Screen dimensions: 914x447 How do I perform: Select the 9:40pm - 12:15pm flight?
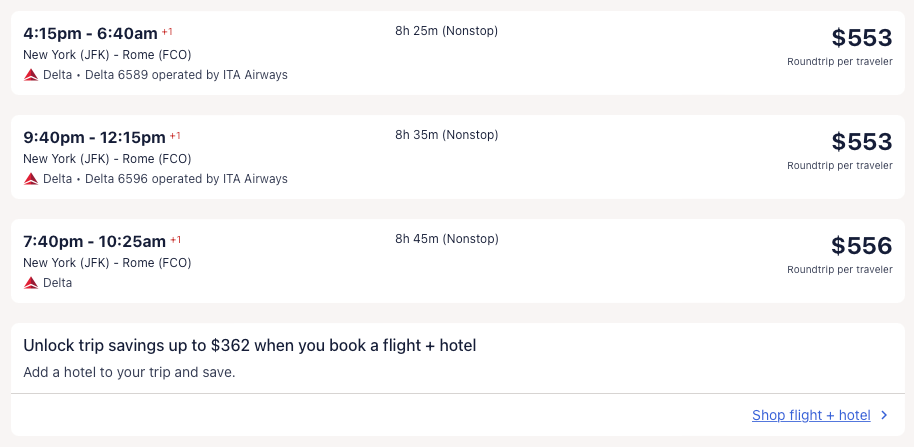pos(94,137)
